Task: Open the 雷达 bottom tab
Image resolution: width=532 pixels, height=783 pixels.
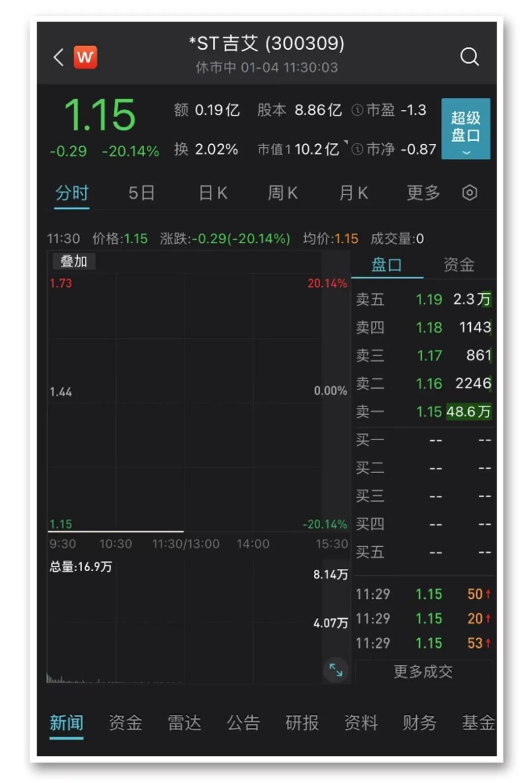Action: pyautogui.click(x=185, y=723)
